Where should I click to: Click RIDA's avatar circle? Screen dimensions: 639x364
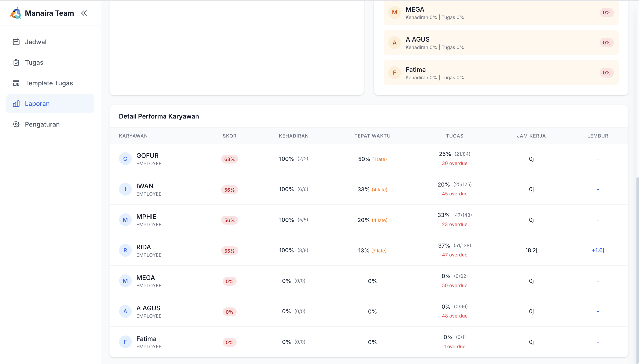[125, 250]
